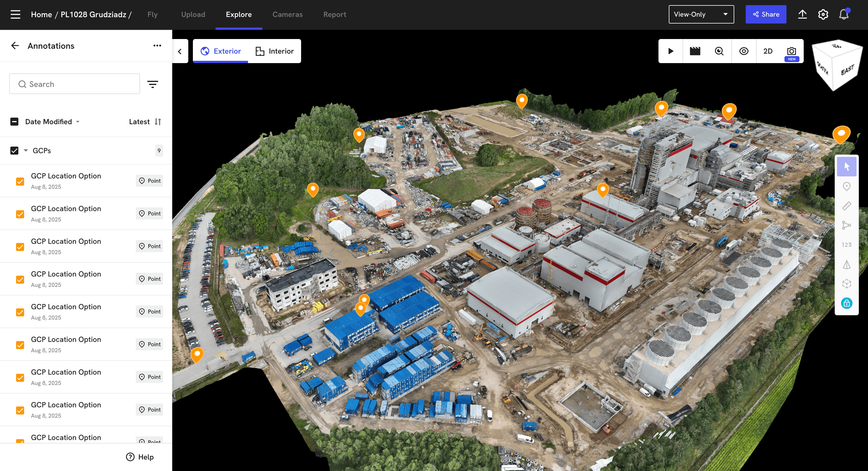Select the ruler distance measurement tool

(x=846, y=206)
